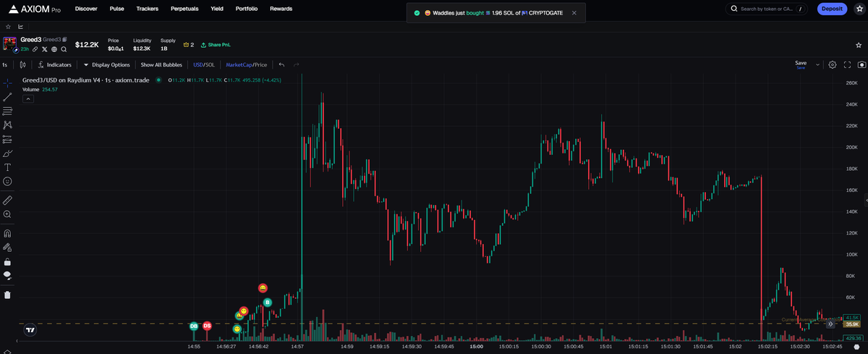Select the crosshair cursor tool
868x354 pixels.
tap(7, 83)
